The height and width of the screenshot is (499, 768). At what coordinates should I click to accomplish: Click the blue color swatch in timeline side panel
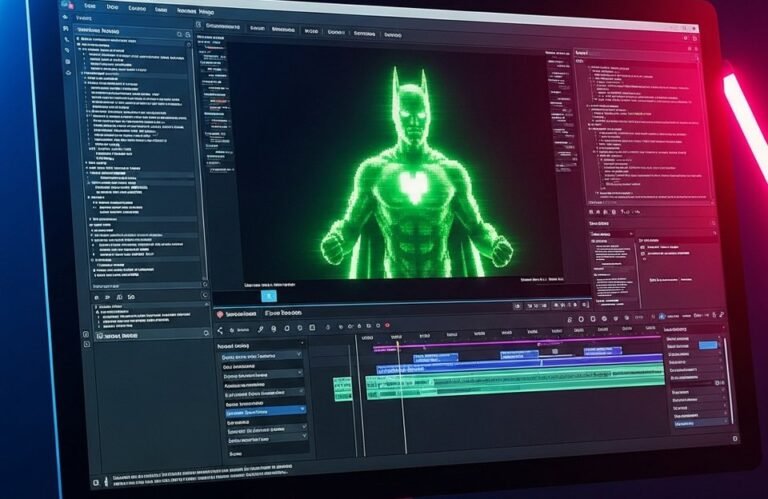[708, 345]
